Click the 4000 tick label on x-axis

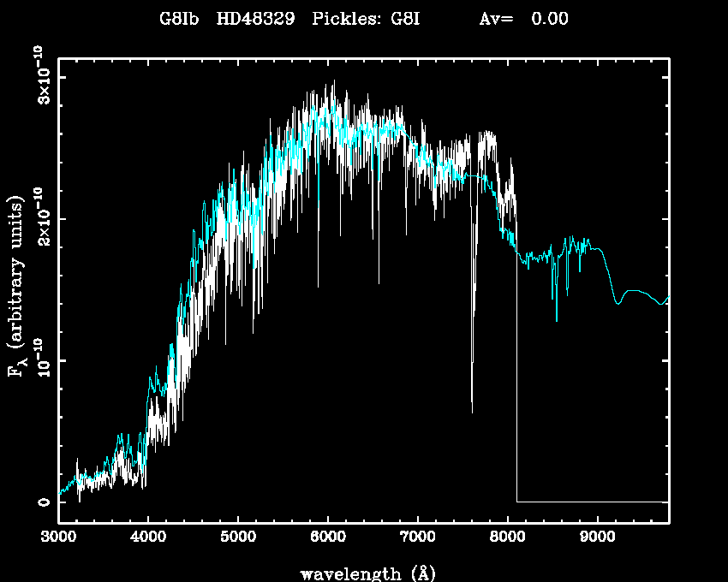[148, 539]
